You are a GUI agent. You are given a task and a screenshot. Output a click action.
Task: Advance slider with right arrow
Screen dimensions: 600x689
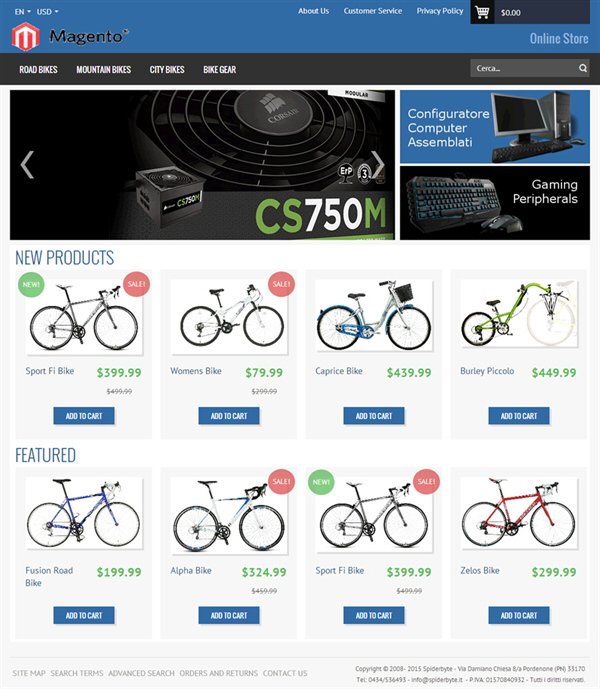(x=378, y=165)
